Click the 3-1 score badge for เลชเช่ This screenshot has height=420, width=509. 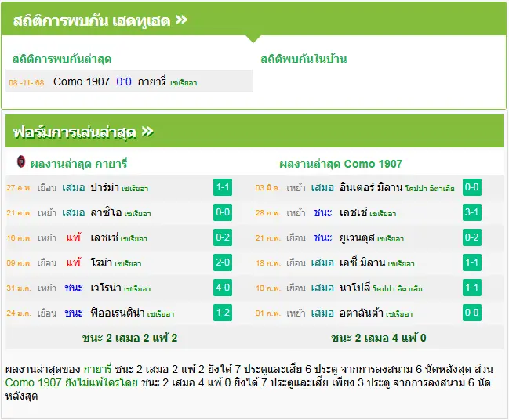[x=472, y=212]
